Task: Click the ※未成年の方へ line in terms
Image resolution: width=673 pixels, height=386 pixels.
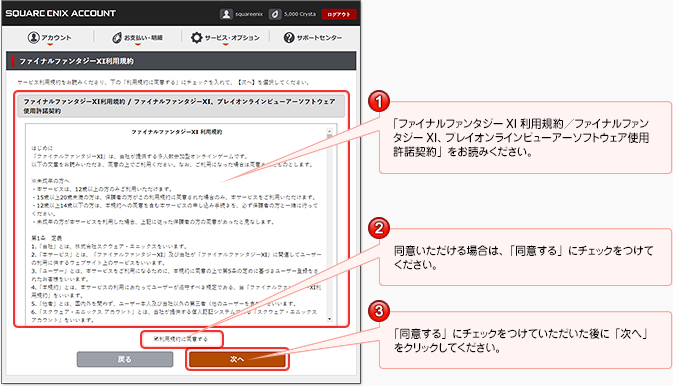Action: (50, 181)
